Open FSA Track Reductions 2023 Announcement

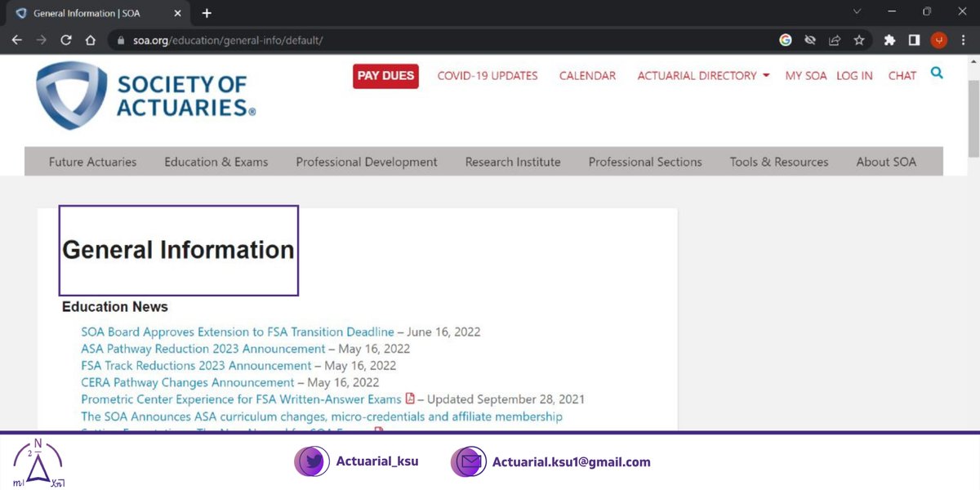pyautogui.click(x=196, y=366)
